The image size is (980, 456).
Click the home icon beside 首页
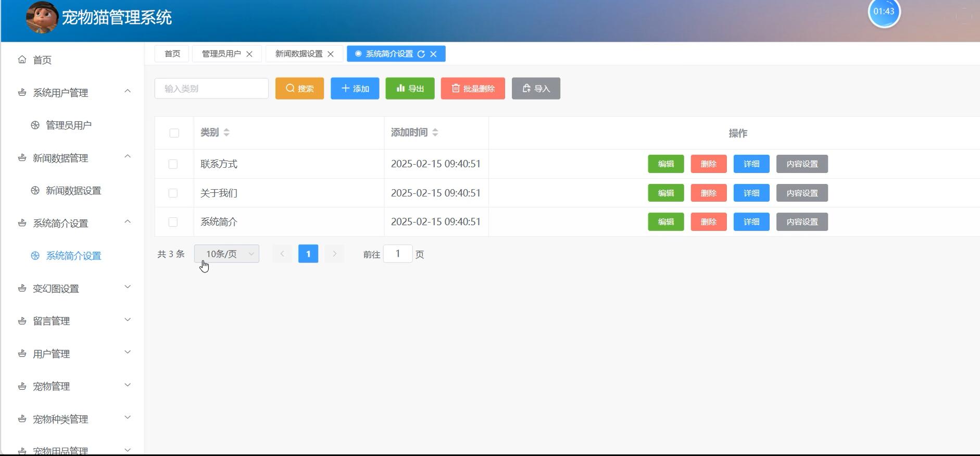22,59
